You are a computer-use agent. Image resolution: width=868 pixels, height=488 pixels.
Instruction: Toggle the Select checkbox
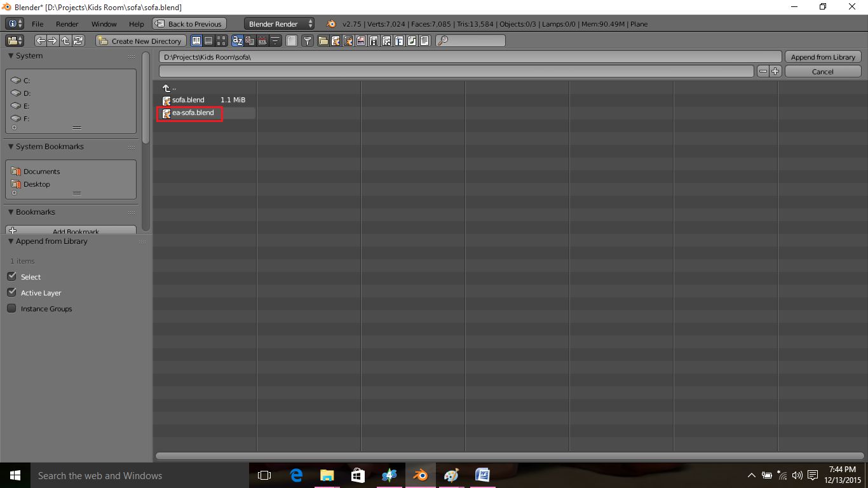pyautogui.click(x=11, y=276)
